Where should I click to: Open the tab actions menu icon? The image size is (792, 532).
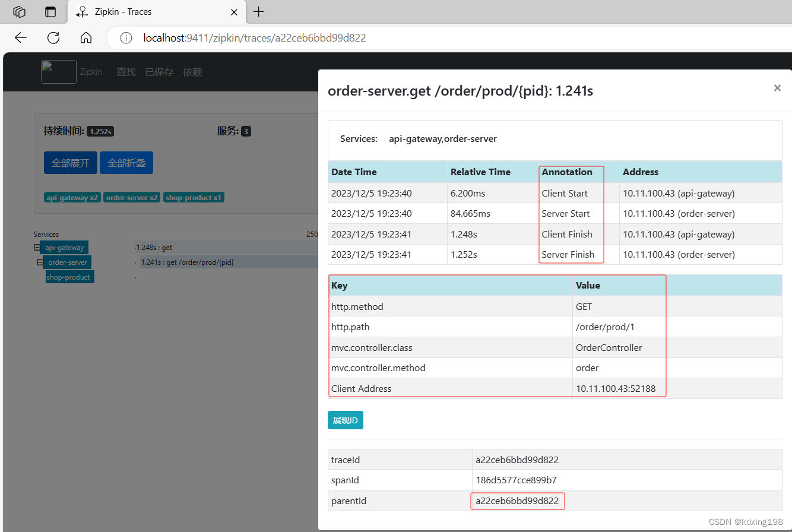point(50,11)
